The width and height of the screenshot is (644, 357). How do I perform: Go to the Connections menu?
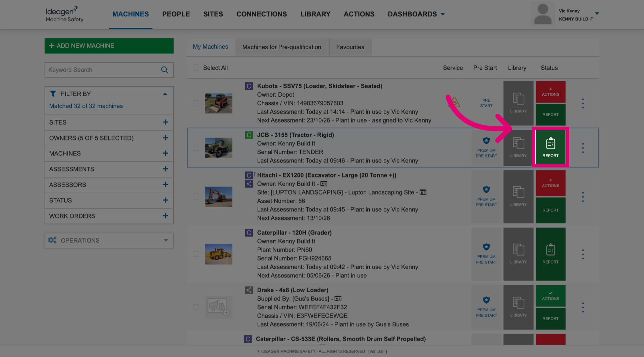pyautogui.click(x=262, y=14)
